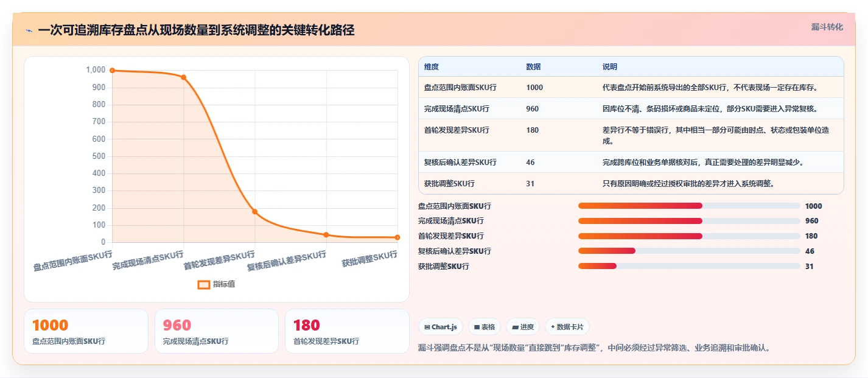Image resolution: width=868 pixels, height=378 pixels.
Task: Click the icon inside the 表格 tag
Action: 477,327
